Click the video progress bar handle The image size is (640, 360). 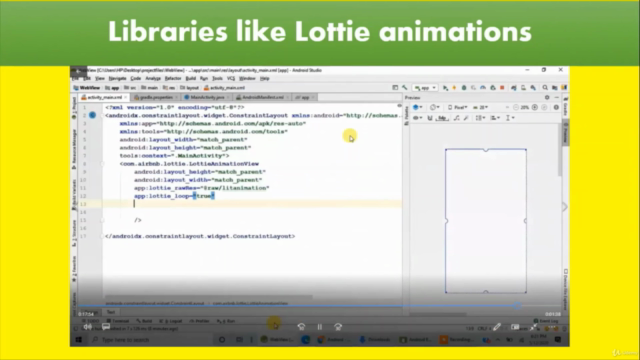coord(517,305)
